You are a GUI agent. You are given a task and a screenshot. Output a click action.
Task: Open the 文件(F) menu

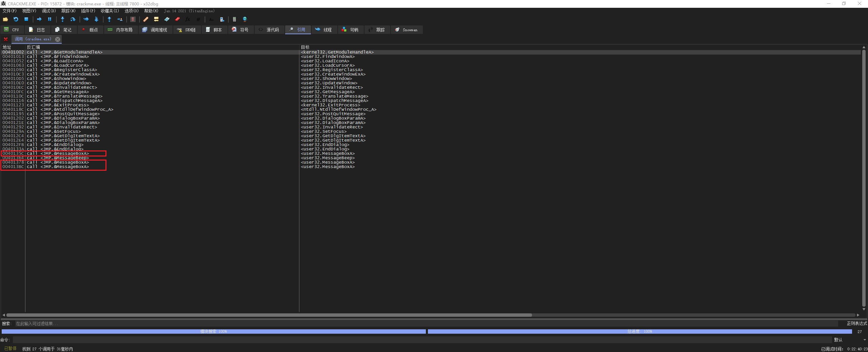pos(9,11)
